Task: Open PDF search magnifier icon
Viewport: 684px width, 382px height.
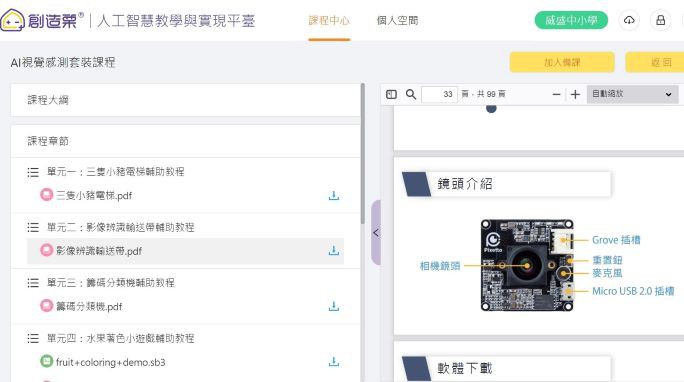Action: click(x=410, y=94)
